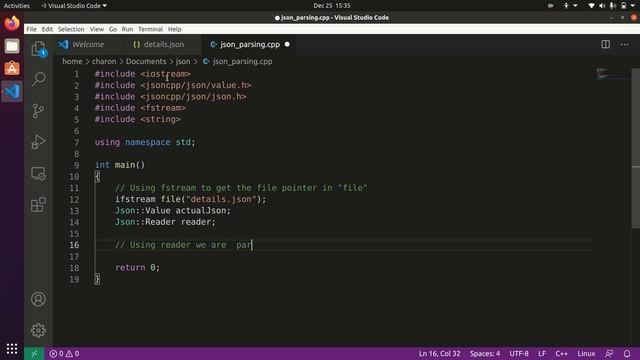Image resolution: width=640 pixels, height=360 pixels.
Task: Click the Documents breadcrumb segment
Action: point(146,61)
